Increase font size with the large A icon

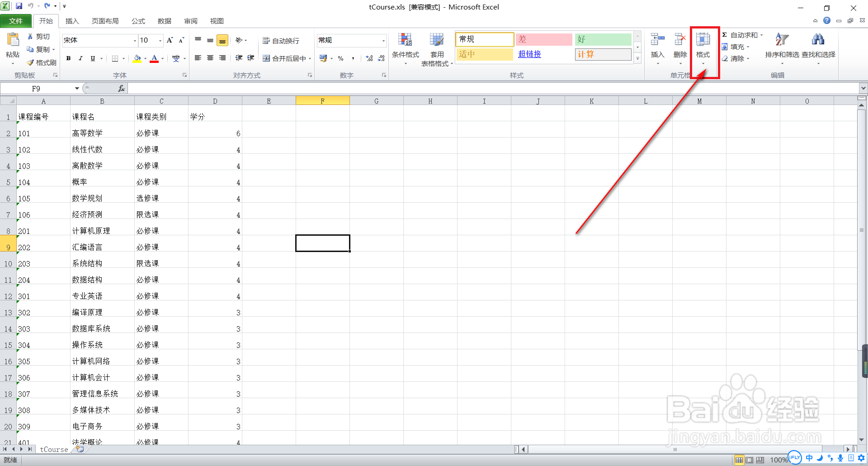[170, 40]
